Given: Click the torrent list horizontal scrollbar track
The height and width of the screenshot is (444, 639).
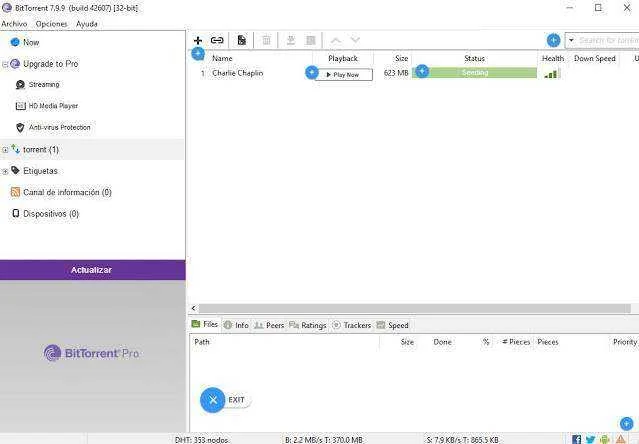Looking at the screenshot, I should [x=414, y=308].
